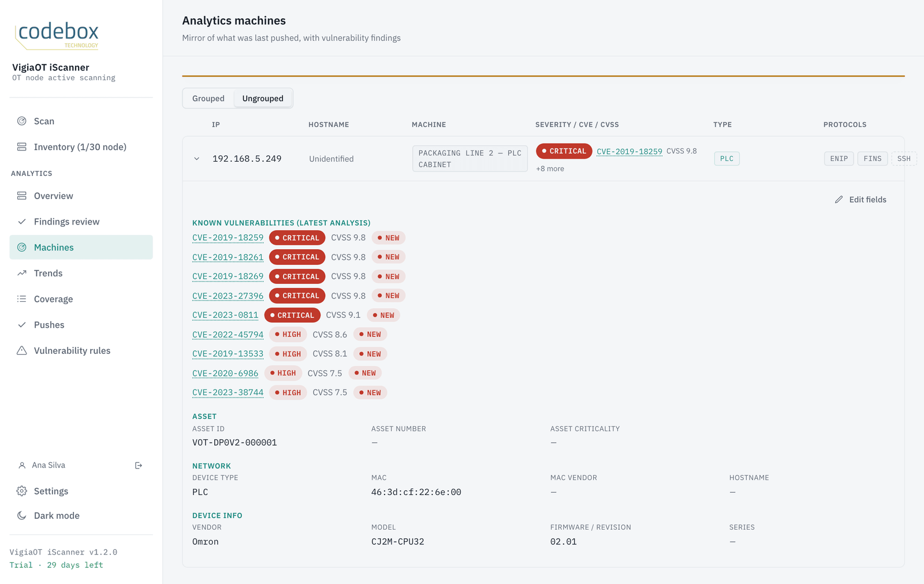Click the Overview sidebar icon
Viewport: 924px width, 584px height.
click(x=22, y=196)
